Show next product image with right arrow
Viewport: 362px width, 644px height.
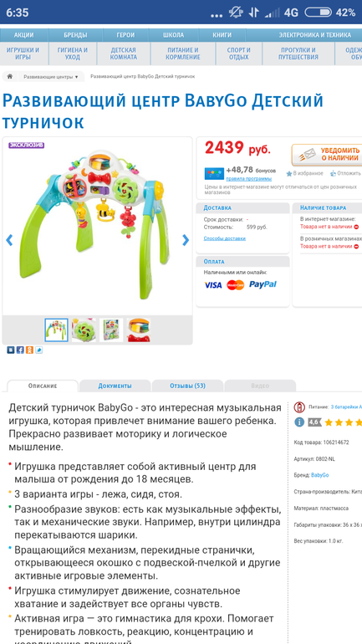pos(186,240)
